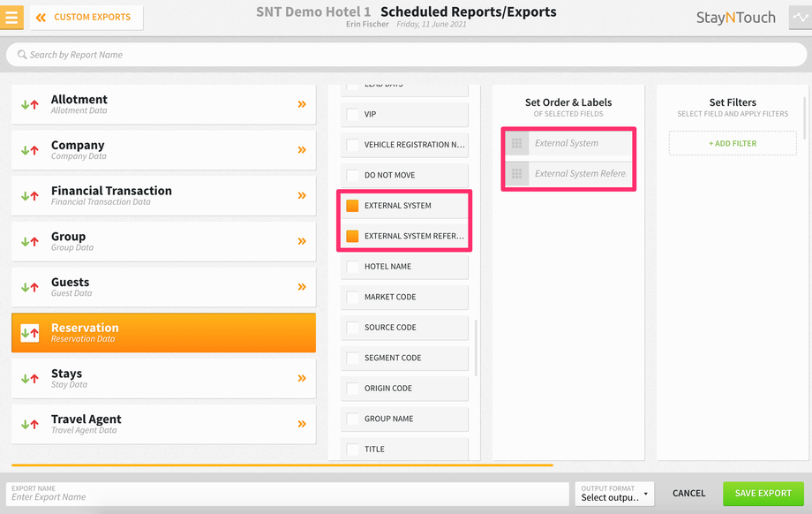Tick the Group Name checkbox
The width and height of the screenshot is (812, 514).
352,419
